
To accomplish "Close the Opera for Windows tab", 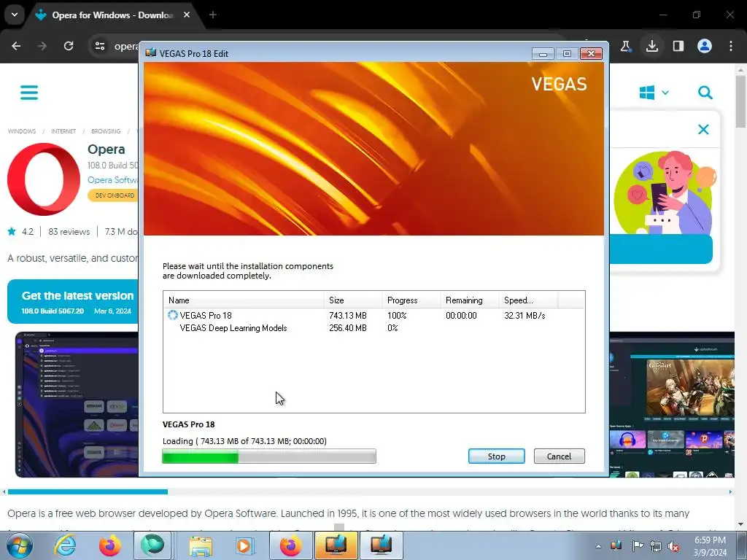I will click(187, 15).
